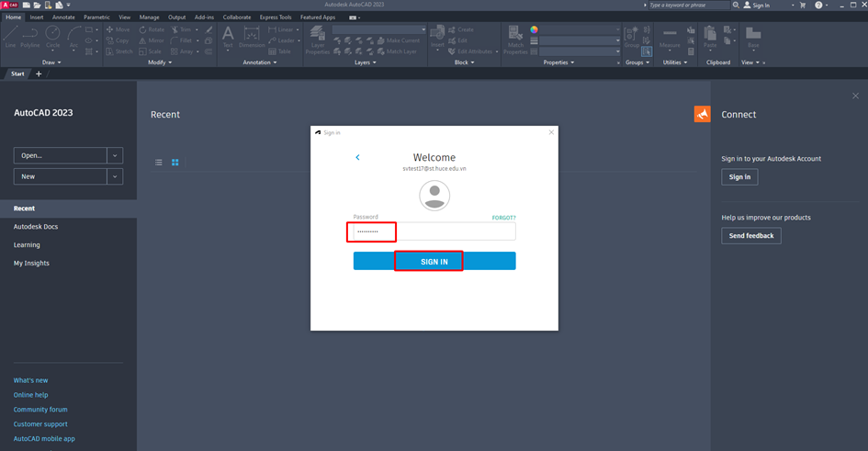
Task: Switch Recent files to list view
Action: pos(159,163)
